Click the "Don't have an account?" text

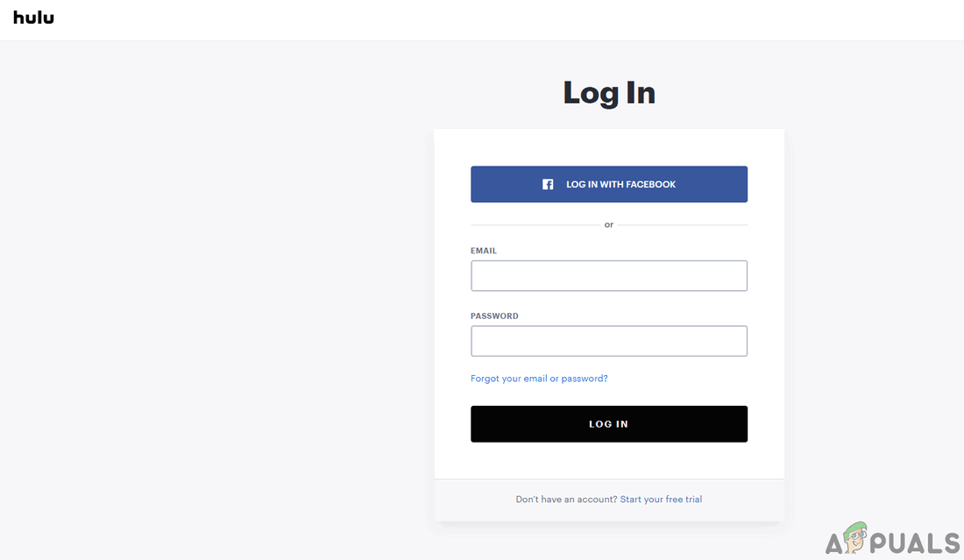(x=566, y=500)
